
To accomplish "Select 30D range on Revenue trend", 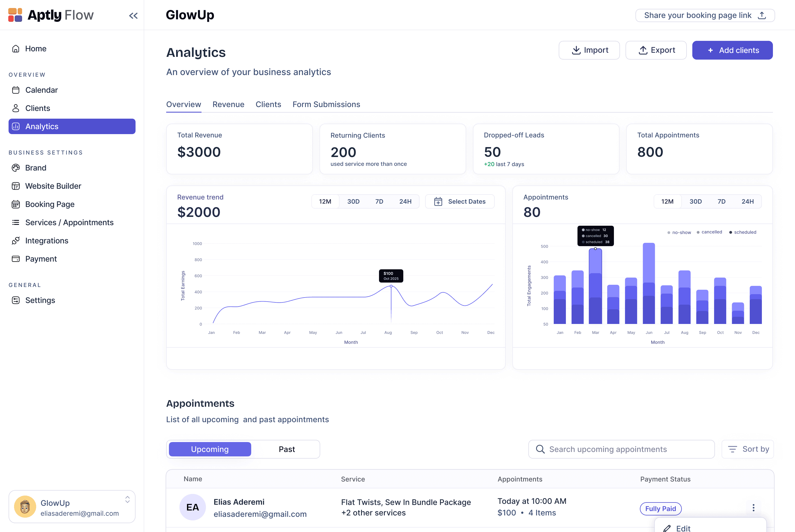I will pos(353,201).
